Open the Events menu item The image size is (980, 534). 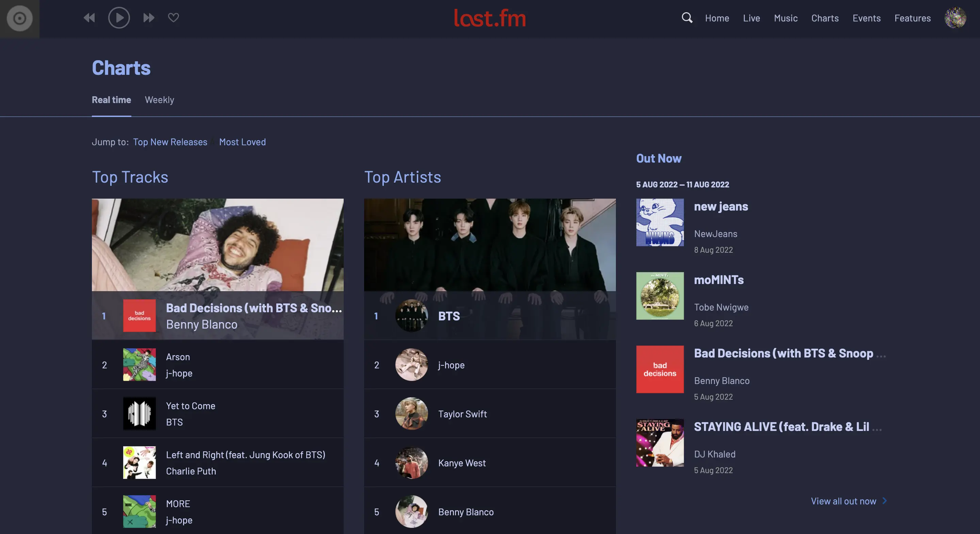(866, 18)
